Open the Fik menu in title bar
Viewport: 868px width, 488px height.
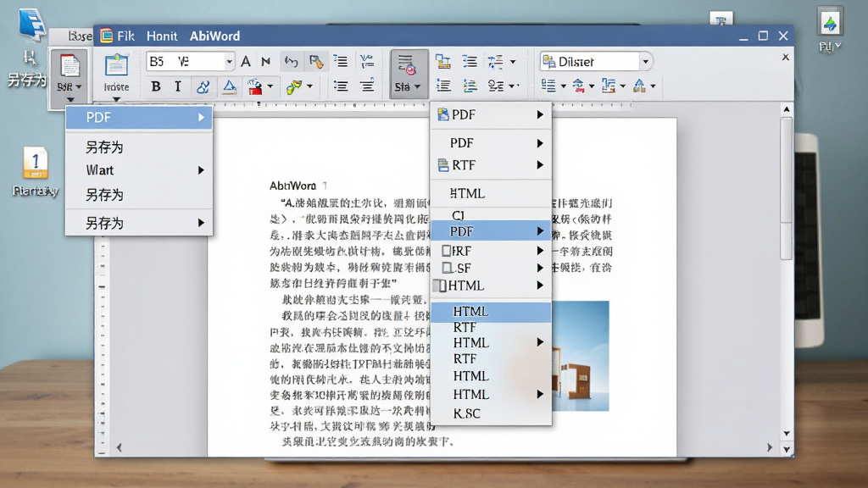click(125, 36)
